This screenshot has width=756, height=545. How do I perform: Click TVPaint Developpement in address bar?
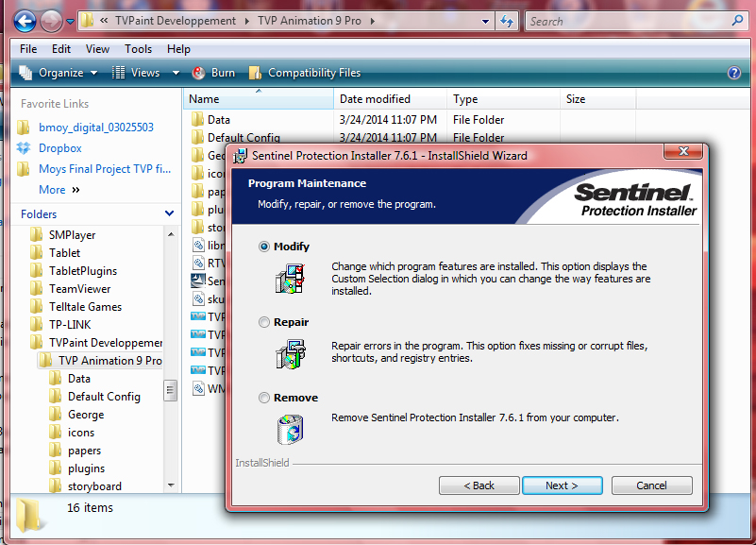pos(176,21)
